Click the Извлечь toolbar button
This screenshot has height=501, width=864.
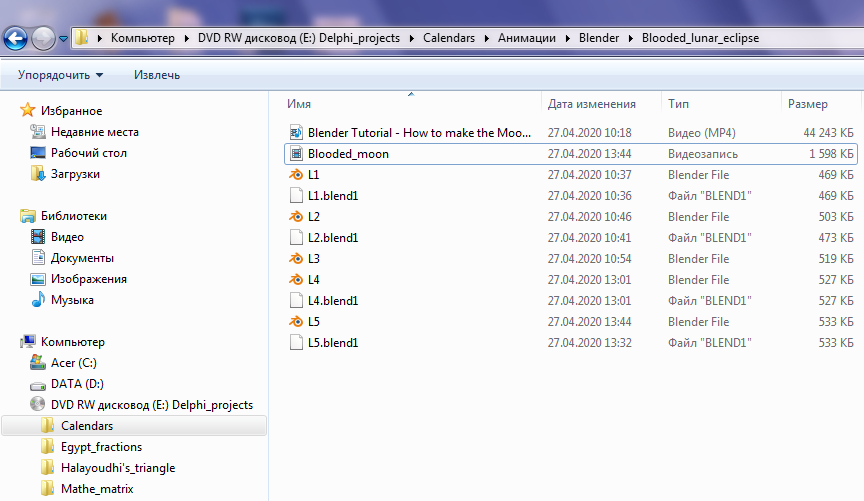point(156,75)
